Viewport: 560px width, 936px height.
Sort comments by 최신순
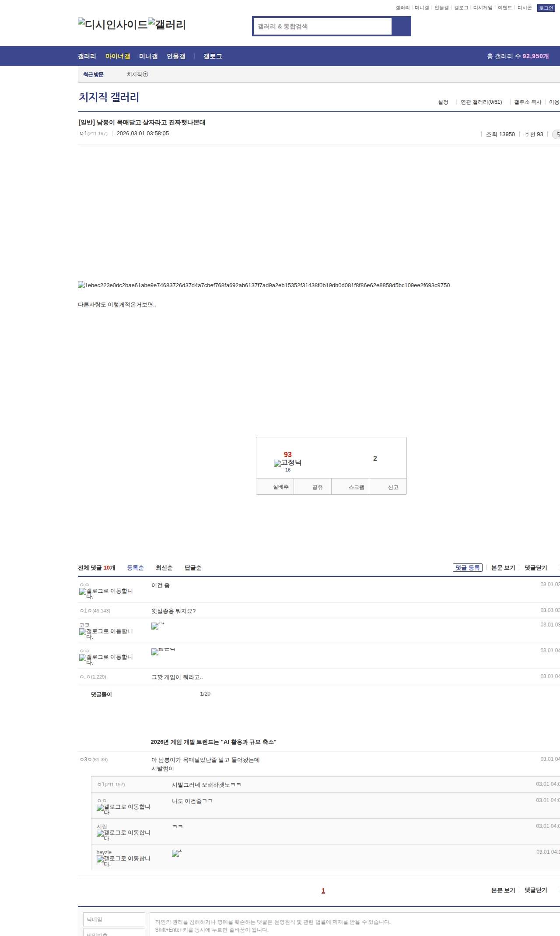(x=164, y=568)
